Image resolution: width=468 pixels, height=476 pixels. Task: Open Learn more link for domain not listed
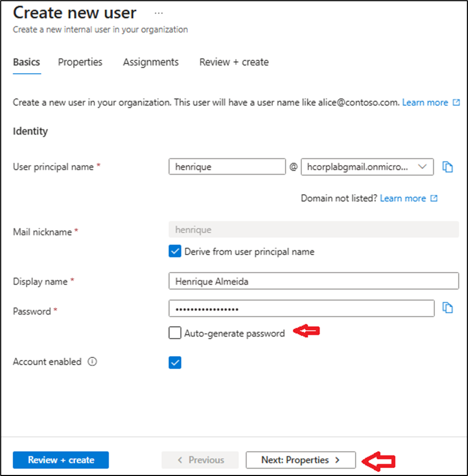(x=403, y=198)
